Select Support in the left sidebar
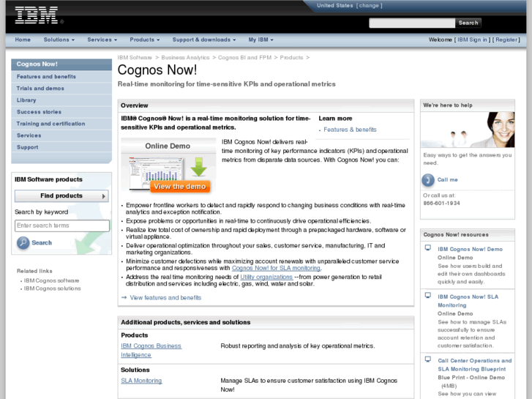The height and width of the screenshot is (399, 532). click(x=61, y=147)
